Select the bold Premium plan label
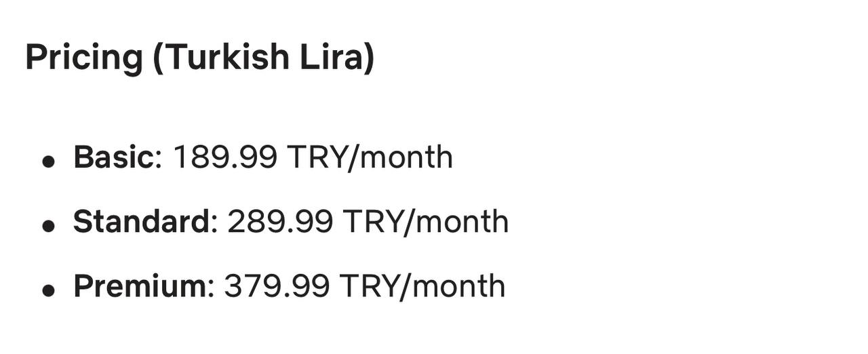 click(140, 286)
